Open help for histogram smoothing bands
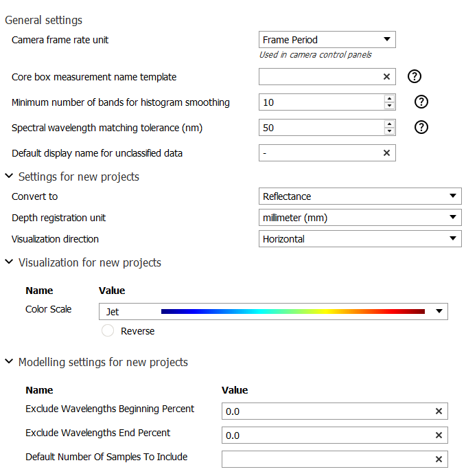The image size is (466, 476). click(422, 102)
